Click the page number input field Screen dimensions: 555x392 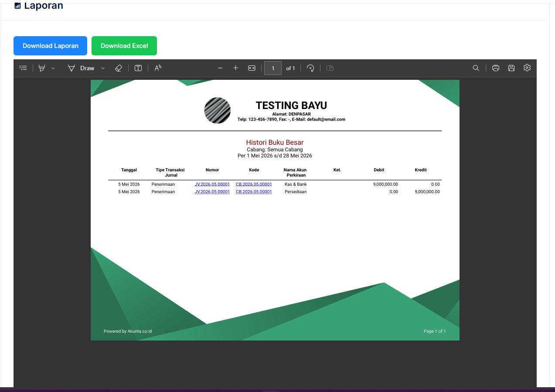pyautogui.click(x=273, y=68)
